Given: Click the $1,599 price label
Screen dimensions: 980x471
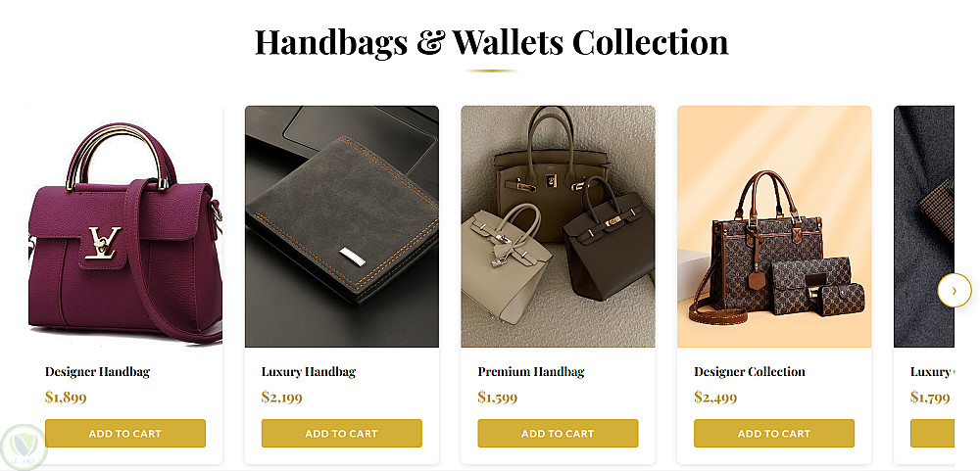Looking at the screenshot, I should click(x=498, y=398).
